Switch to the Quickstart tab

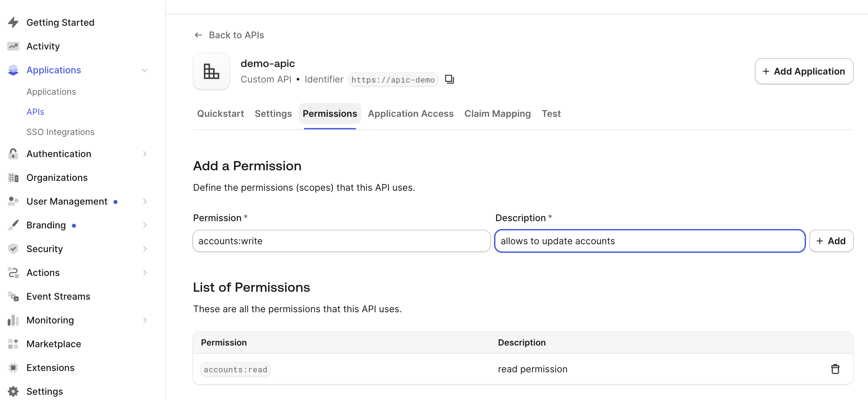pos(220,114)
